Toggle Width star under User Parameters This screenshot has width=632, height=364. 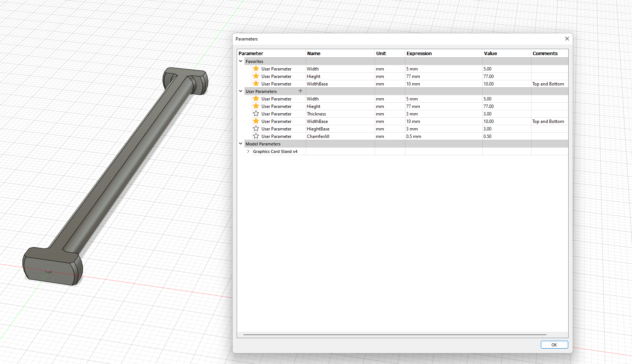[256, 99]
